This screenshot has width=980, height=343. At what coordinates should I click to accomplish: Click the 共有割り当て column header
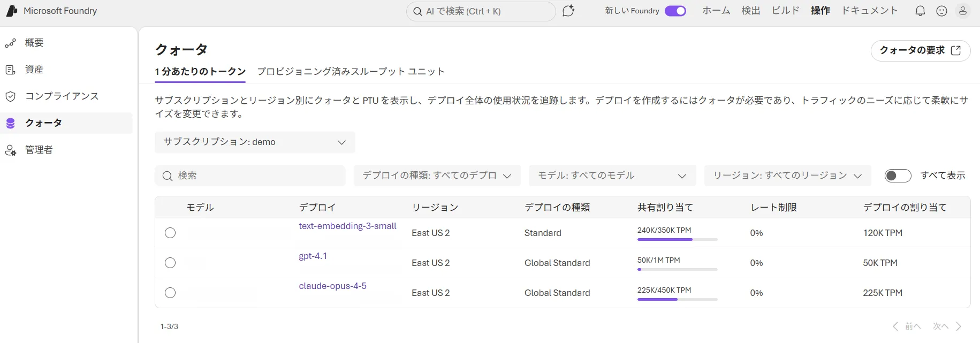[665, 208]
